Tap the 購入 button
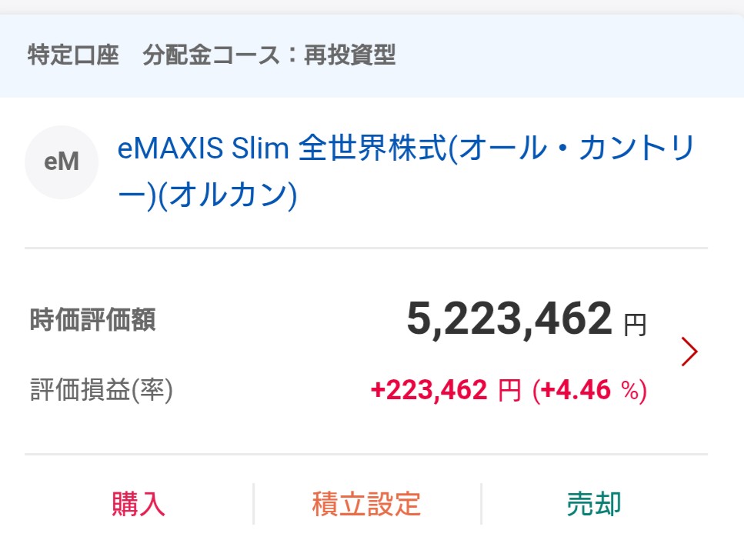Screen dimensions: 744x560 click(x=138, y=505)
